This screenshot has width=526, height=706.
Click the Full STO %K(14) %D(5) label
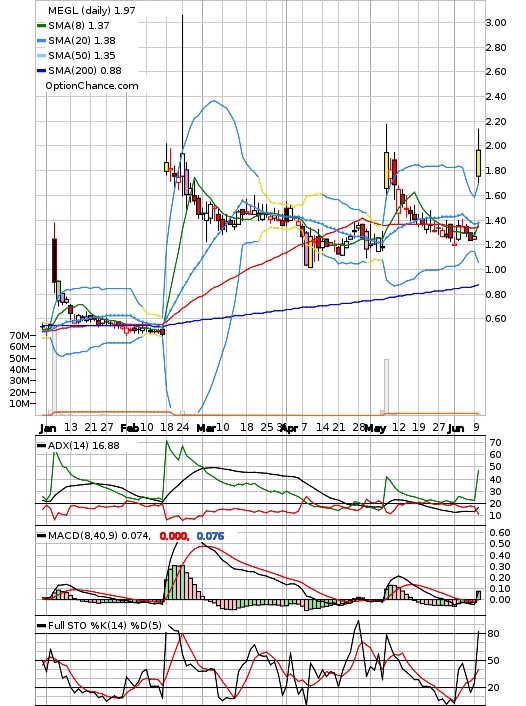[x=104, y=625]
